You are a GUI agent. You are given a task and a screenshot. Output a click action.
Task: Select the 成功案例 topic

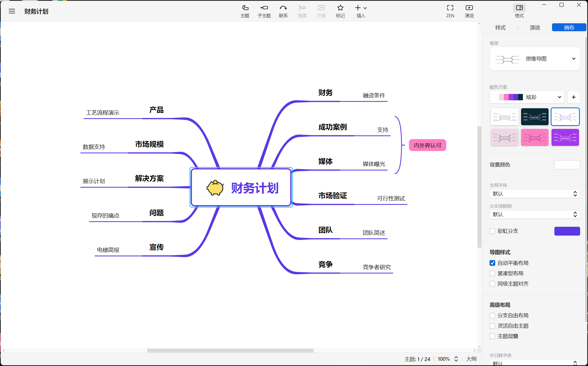(332, 127)
